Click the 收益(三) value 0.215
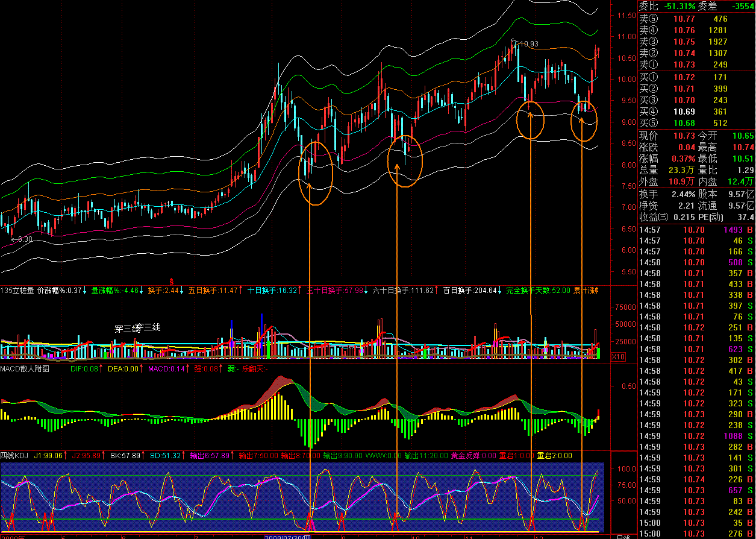Viewport: 756px width, 539px height. point(684,217)
